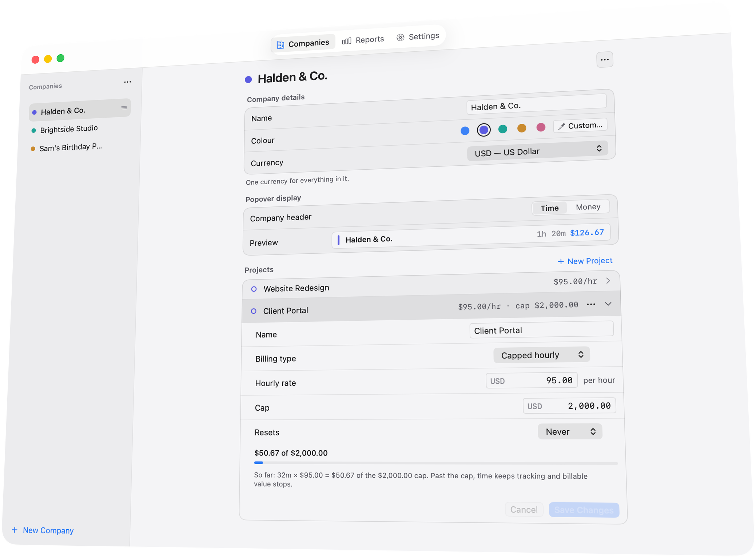The height and width of the screenshot is (557, 756).
Task: Click the eyedropper Custom colour button
Action: 580,126
